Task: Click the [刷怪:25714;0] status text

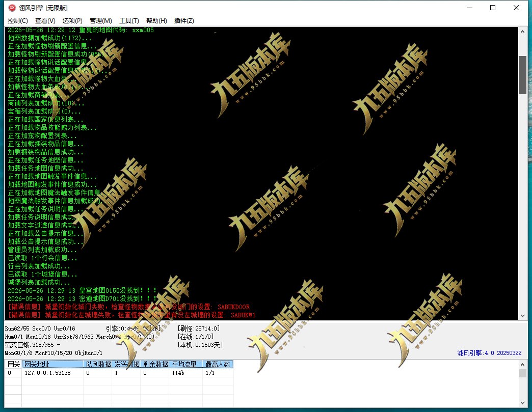Action: [199, 328]
